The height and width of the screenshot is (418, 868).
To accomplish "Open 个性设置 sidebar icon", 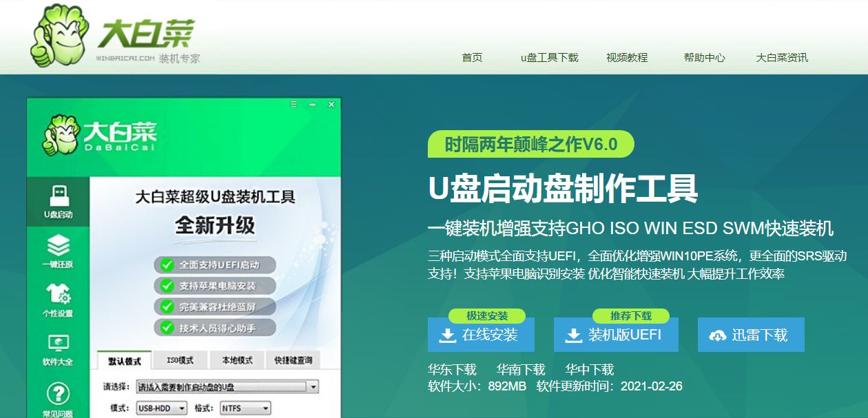I will [58, 300].
